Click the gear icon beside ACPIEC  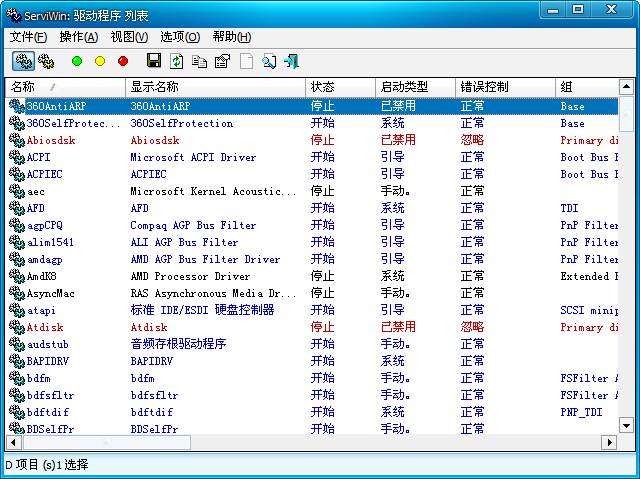pyautogui.click(x=17, y=174)
